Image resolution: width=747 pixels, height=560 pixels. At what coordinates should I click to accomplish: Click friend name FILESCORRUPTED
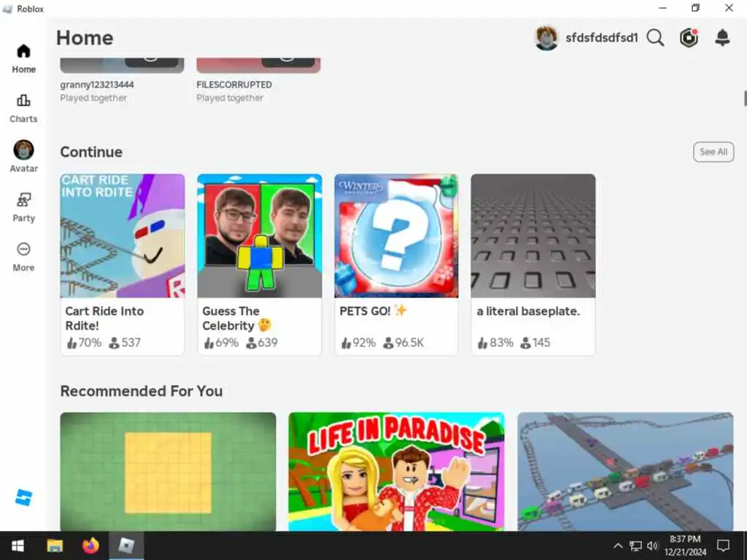click(x=234, y=85)
